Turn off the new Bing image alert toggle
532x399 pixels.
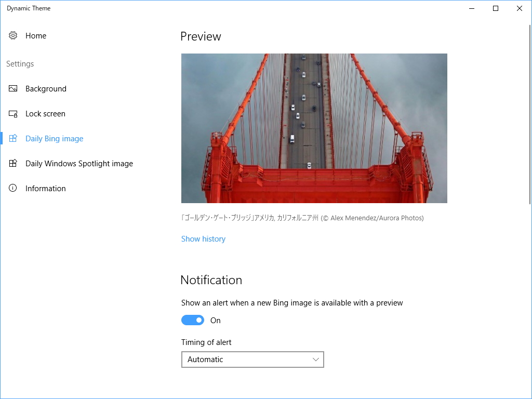point(193,320)
